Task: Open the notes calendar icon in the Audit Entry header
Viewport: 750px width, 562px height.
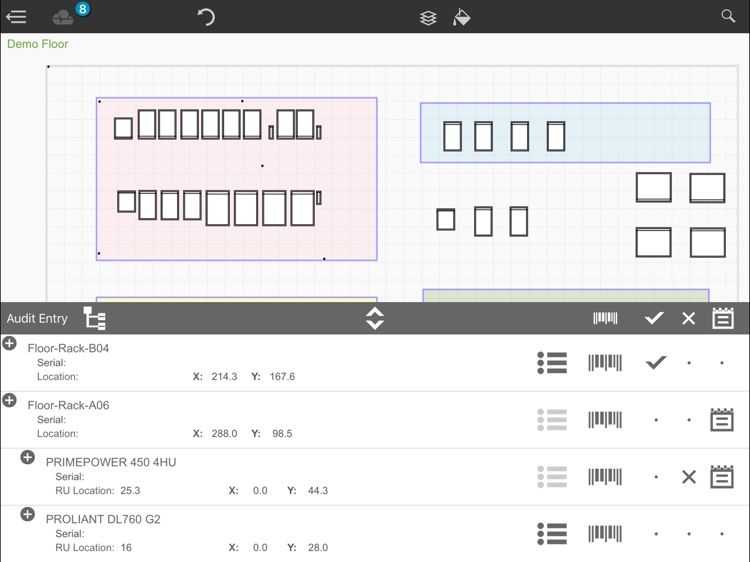Action: [x=723, y=318]
